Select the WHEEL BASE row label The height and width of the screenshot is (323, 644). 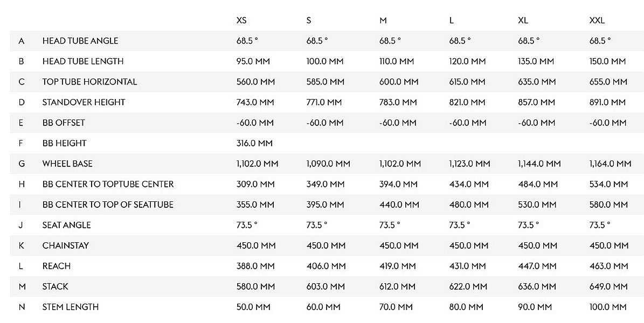pyautogui.click(x=67, y=164)
